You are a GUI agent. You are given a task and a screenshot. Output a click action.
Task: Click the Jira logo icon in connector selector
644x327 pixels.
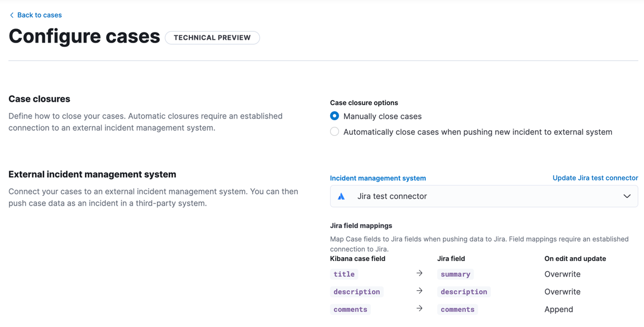[x=341, y=197]
